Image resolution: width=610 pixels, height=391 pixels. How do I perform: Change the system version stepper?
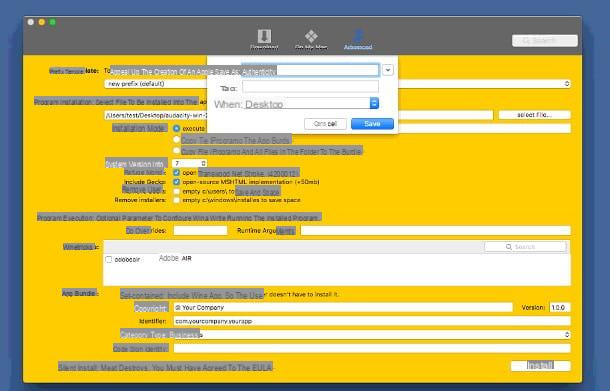[203, 163]
